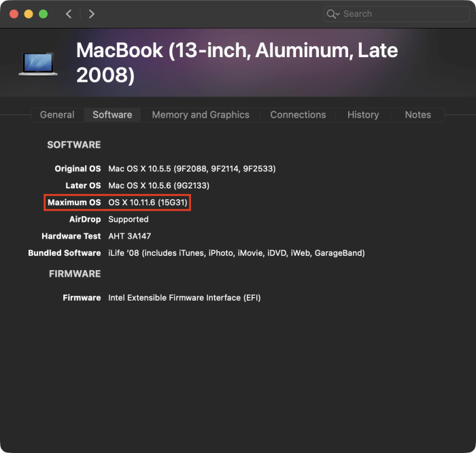Click the Later OS label
The image size is (476, 453).
83,186
